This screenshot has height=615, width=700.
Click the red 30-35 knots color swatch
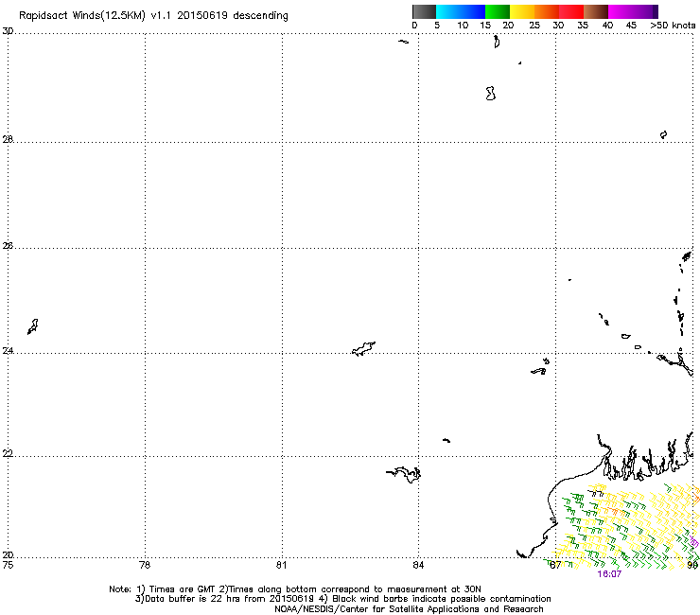[x=571, y=11]
